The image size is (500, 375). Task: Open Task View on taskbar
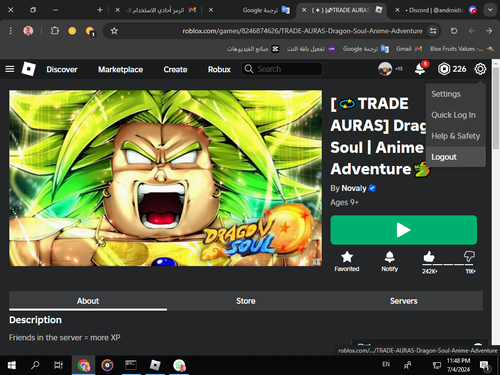pyautogui.click(x=59, y=365)
